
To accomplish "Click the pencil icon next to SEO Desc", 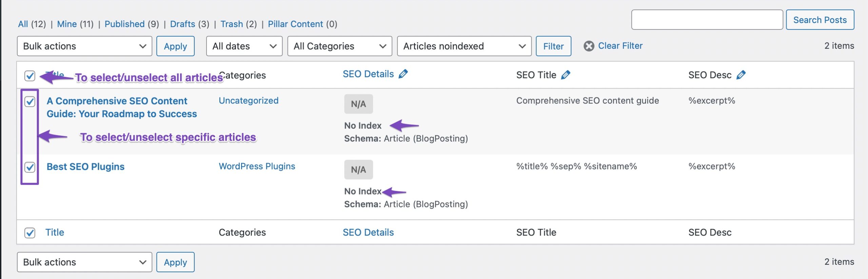I will coord(741,75).
